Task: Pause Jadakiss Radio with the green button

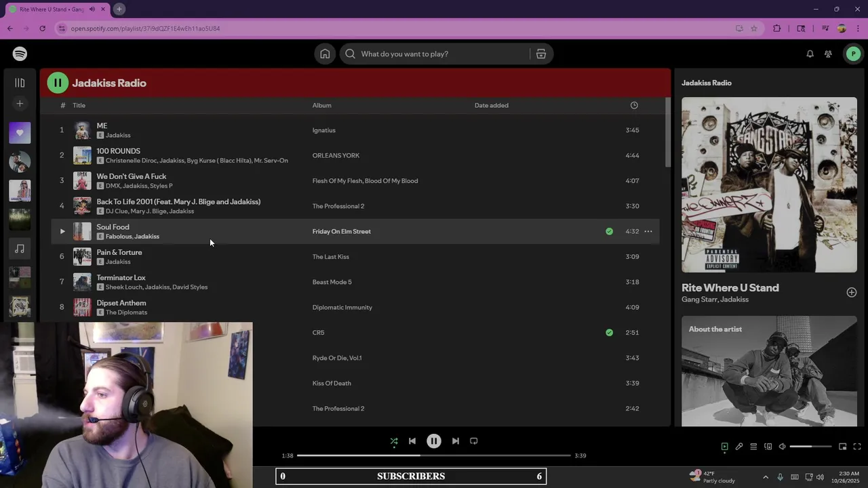Action: pos(58,83)
